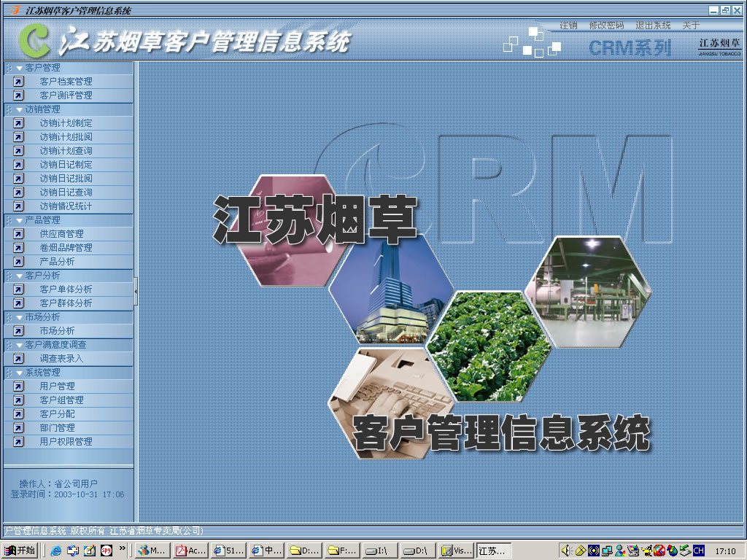Click the taskbar clock showing 17:10

725,551
